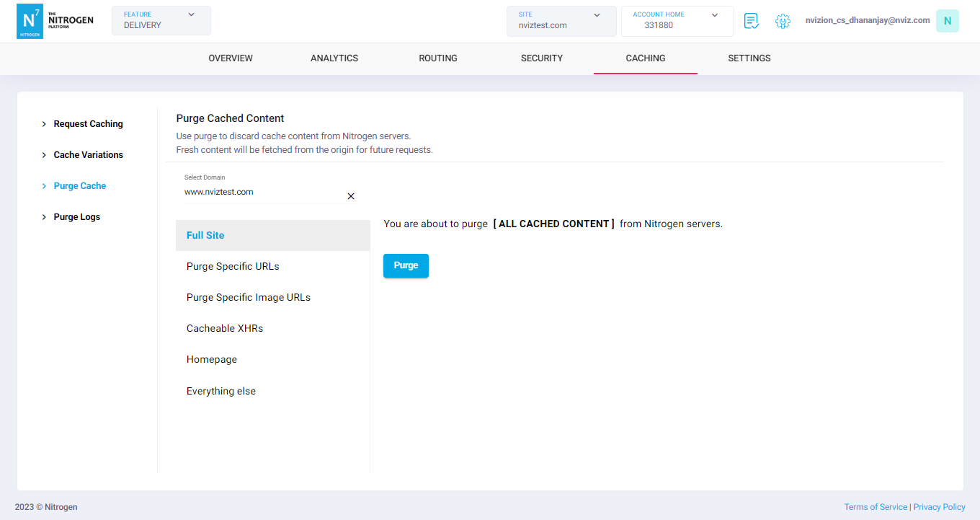Open the Privacy Policy link
The width and height of the screenshot is (980, 520).
[x=939, y=507]
